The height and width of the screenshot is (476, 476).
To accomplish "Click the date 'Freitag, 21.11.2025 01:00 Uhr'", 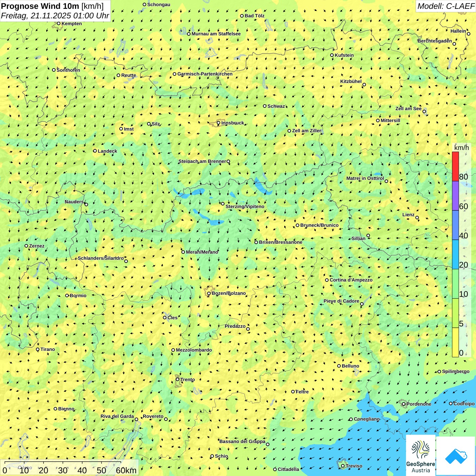I will pos(55,16).
